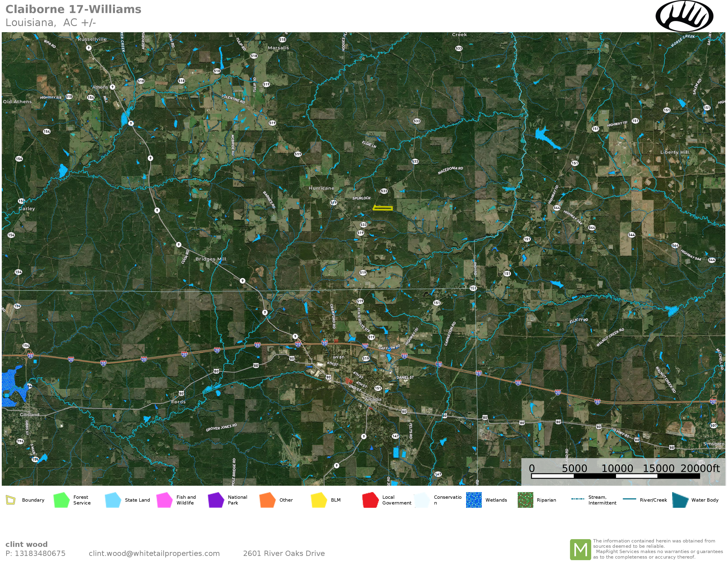Click the clint.wood@whitetailproperties.com email address

click(154, 553)
